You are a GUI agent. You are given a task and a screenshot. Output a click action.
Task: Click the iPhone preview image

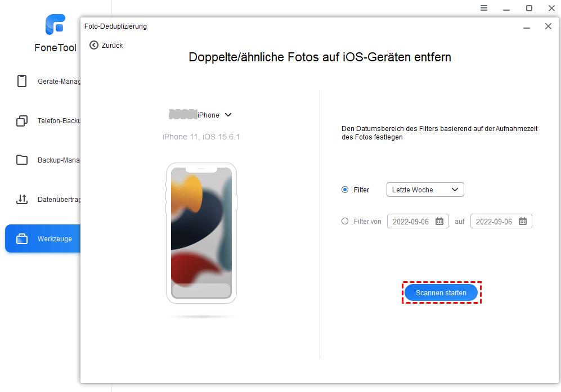click(x=201, y=233)
